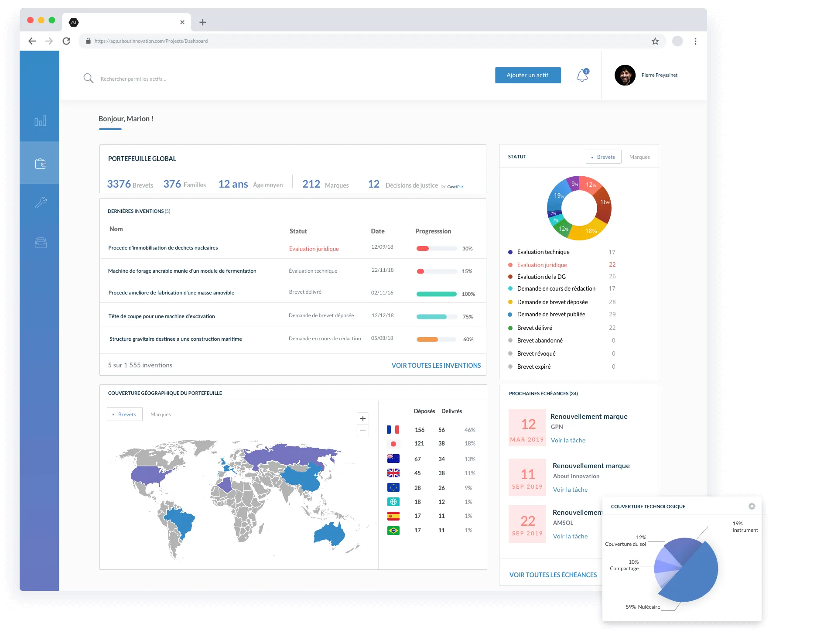Open Voir toutes les inventions link
This screenshot has width=817, height=644.
click(436, 365)
